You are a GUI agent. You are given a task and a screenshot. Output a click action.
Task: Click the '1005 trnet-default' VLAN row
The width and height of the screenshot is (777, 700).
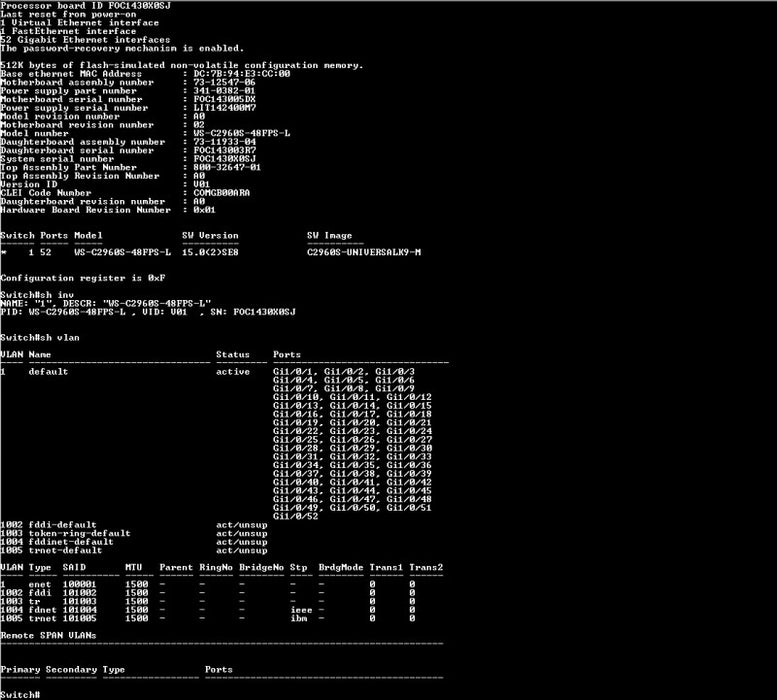click(134, 550)
